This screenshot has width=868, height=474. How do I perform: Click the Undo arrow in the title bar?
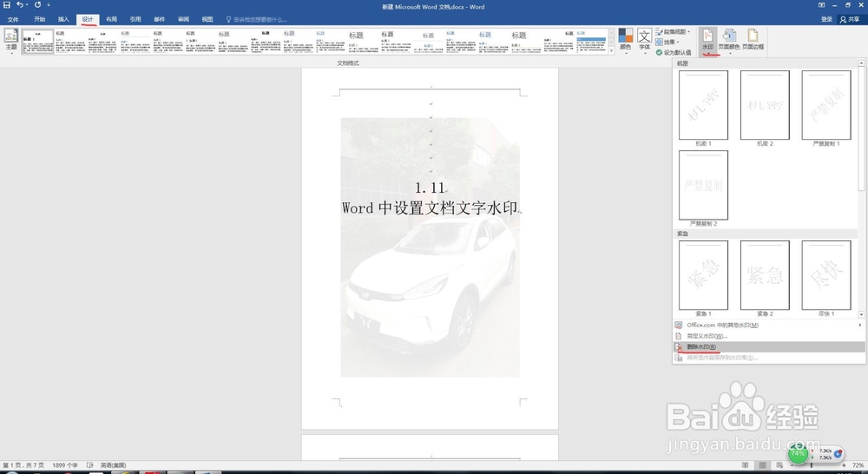(x=20, y=5)
